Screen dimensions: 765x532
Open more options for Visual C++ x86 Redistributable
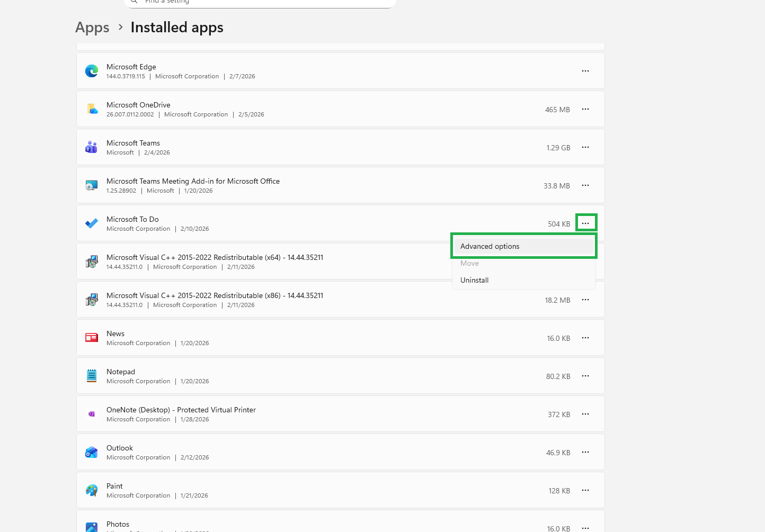point(585,300)
